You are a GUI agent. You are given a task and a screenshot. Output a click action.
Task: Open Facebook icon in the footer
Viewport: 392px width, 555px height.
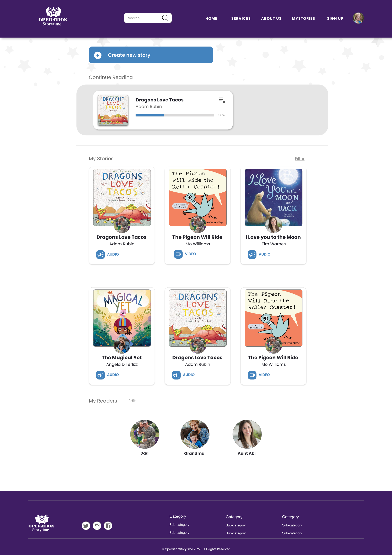coord(108,526)
